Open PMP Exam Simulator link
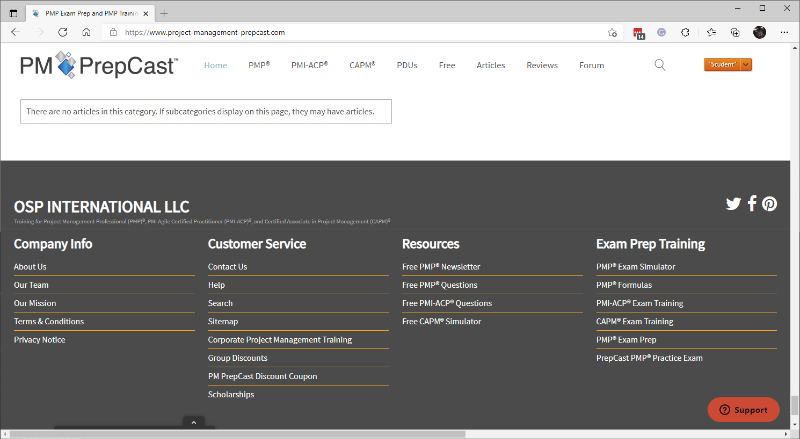This screenshot has width=800, height=439. coord(636,267)
